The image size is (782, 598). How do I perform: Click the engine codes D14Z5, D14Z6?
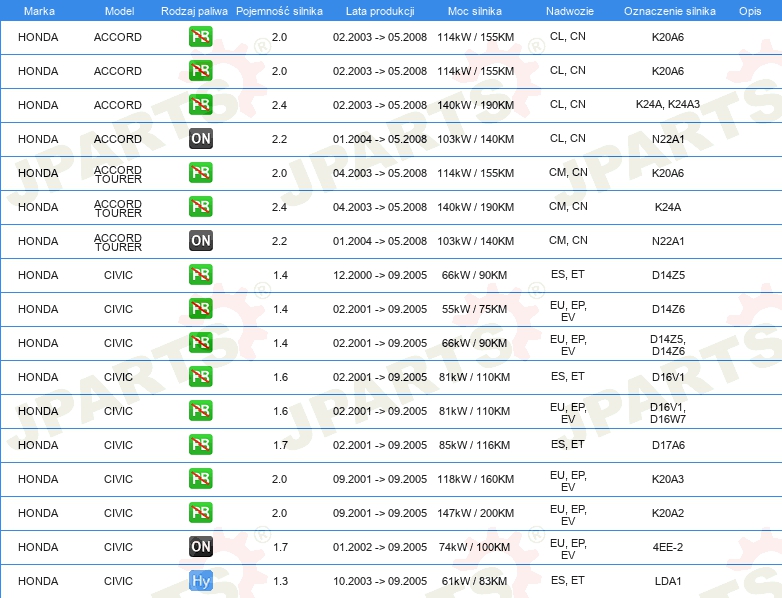click(x=668, y=345)
